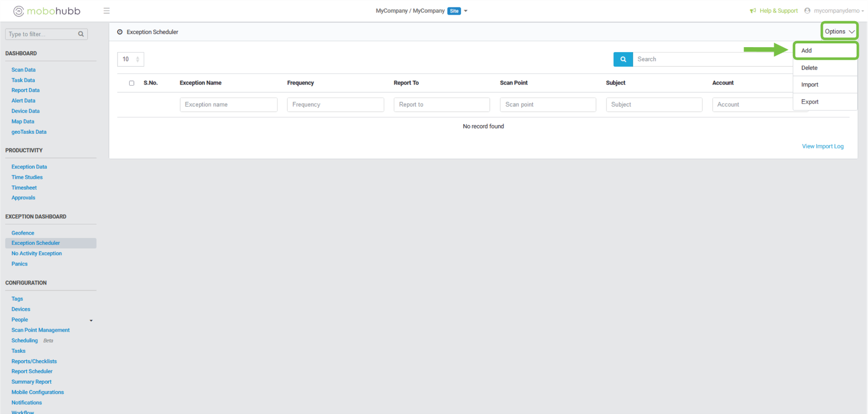
Task: Click the blue search magnifier button
Action: tap(623, 59)
